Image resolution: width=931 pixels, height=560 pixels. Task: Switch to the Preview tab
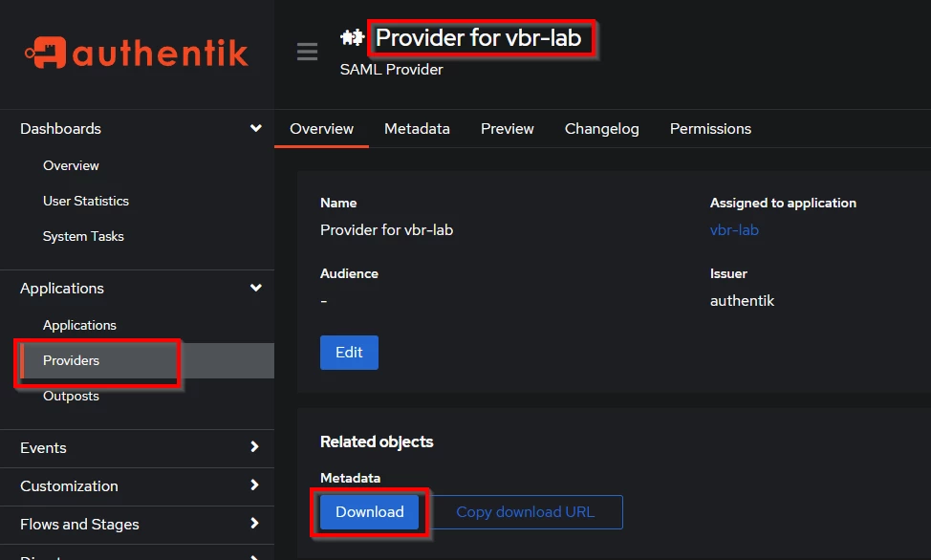point(507,129)
